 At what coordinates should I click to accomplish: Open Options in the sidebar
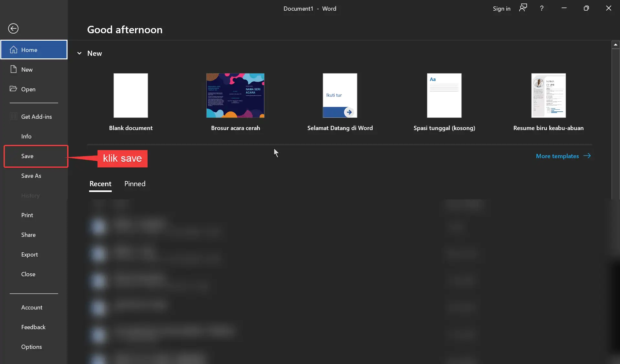(32, 347)
